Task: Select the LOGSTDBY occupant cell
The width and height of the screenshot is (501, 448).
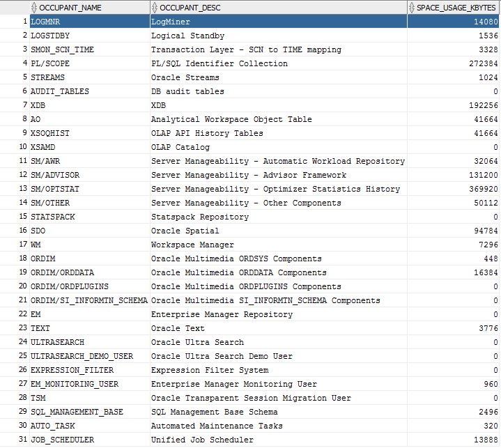Action: (x=90, y=36)
